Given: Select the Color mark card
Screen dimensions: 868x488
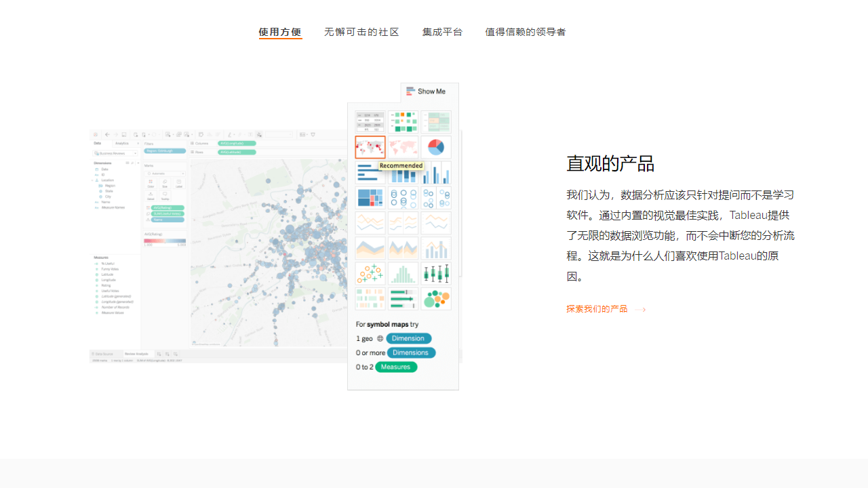Looking at the screenshot, I should coord(151,183).
